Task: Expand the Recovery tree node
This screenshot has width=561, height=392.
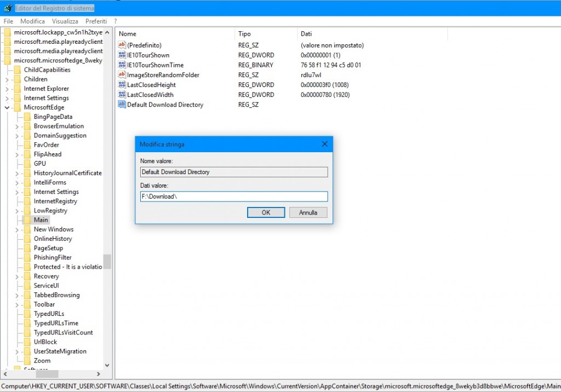Action: click(17, 276)
